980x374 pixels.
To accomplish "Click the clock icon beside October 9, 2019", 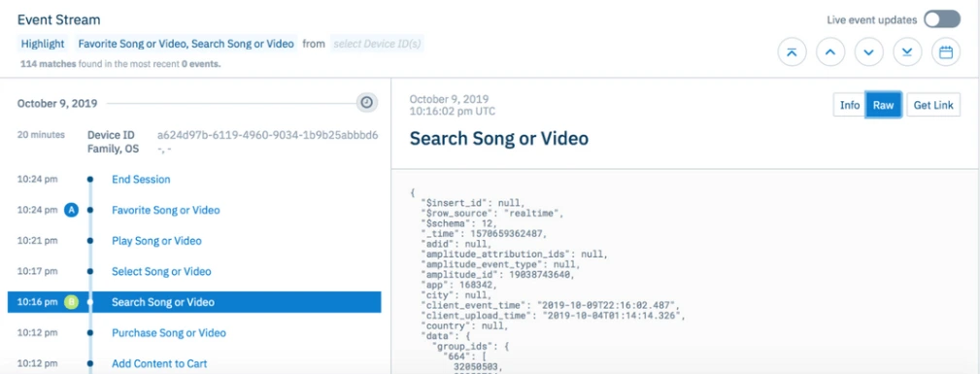I will tap(367, 103).
